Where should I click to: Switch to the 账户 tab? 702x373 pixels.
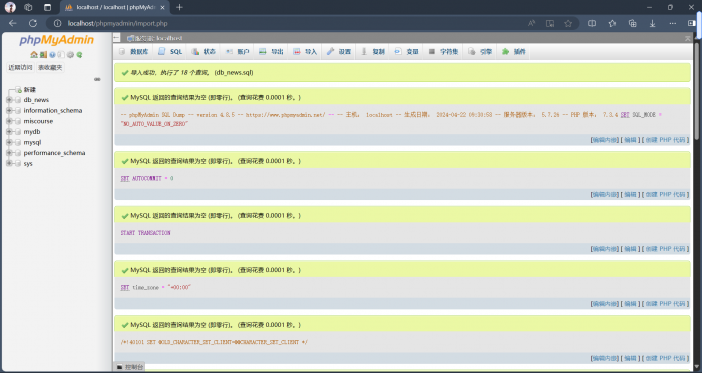(238, 52)
